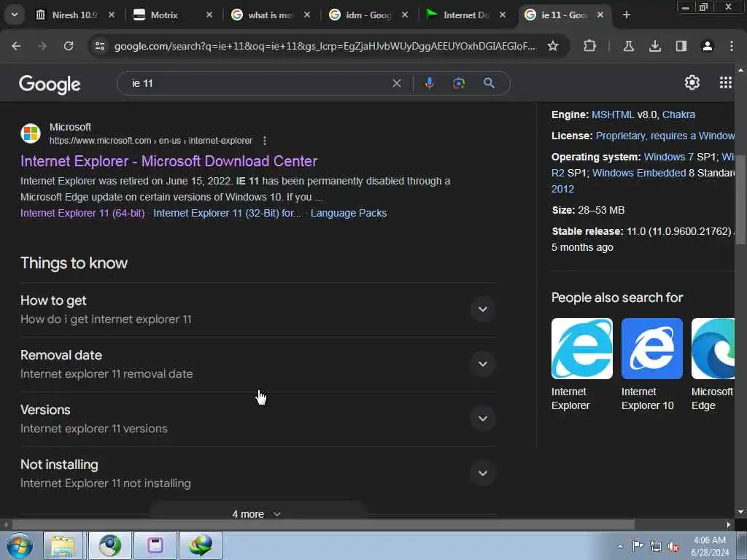Open the taskbar clock showing 4:06 AM
This screenshot has width=747, height=560.
point(710,546)
